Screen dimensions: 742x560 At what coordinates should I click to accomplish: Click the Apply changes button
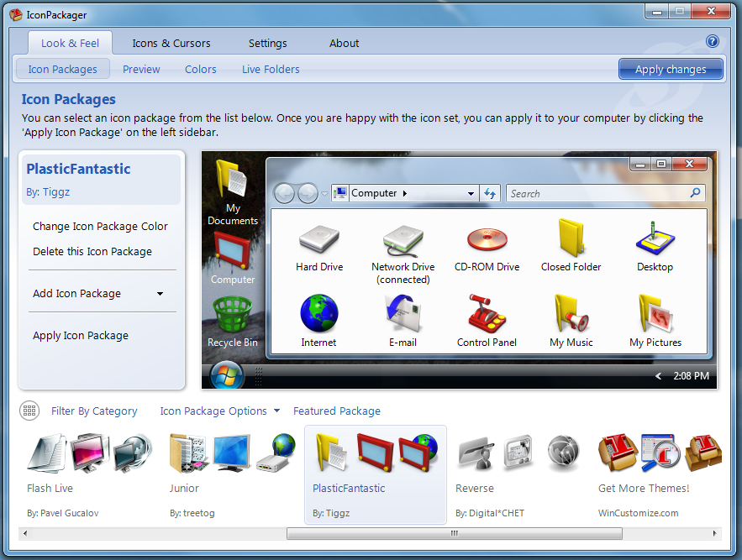[670, 69]
